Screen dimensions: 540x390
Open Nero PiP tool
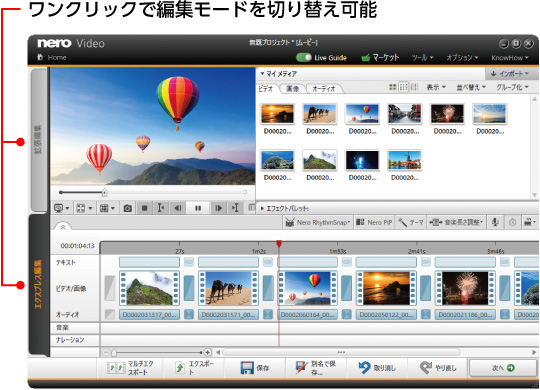374,223
